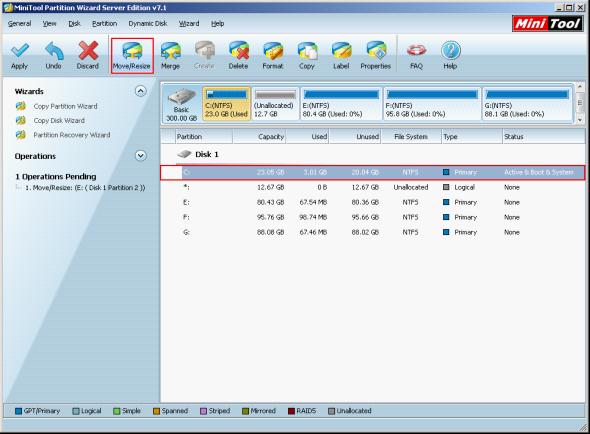Select the G: partition row
Screen dimensions: 590x434
pyautogui.click(x=373, y=233)
